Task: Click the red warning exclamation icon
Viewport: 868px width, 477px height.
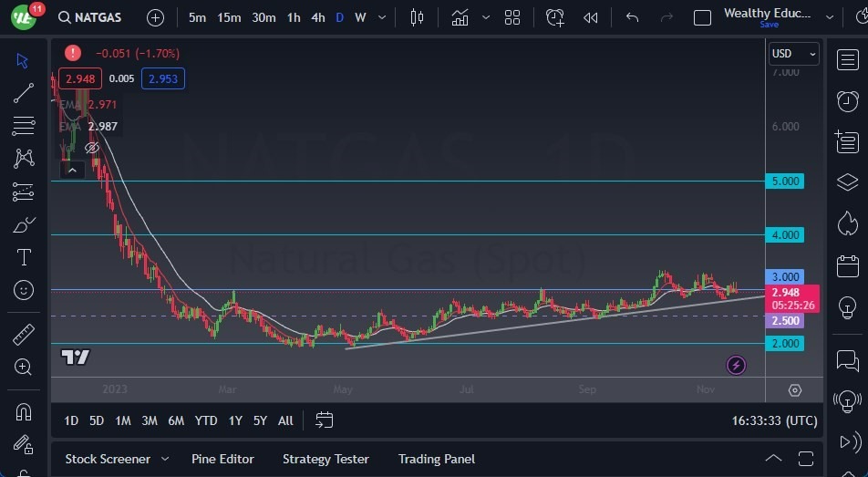Action: tap(73, 53)
